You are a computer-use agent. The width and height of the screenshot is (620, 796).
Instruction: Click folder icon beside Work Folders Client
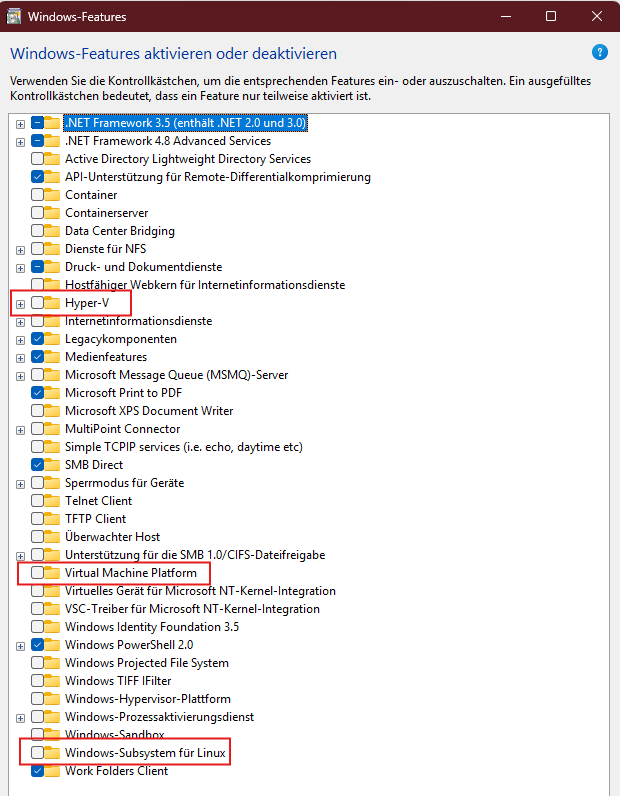coord(52,771)
